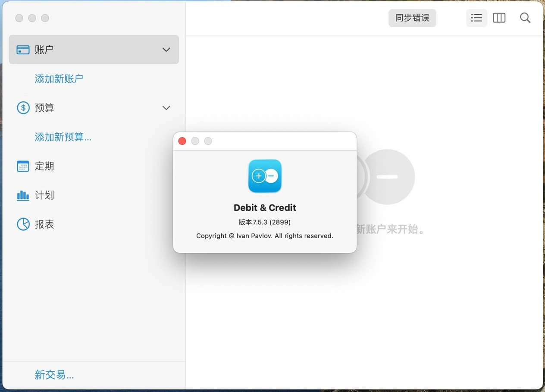The width and height of the screenshot is (545, 392).
Task: Click the 添加新预算... link
Action: pyautogui.click(x=63, y=137)
